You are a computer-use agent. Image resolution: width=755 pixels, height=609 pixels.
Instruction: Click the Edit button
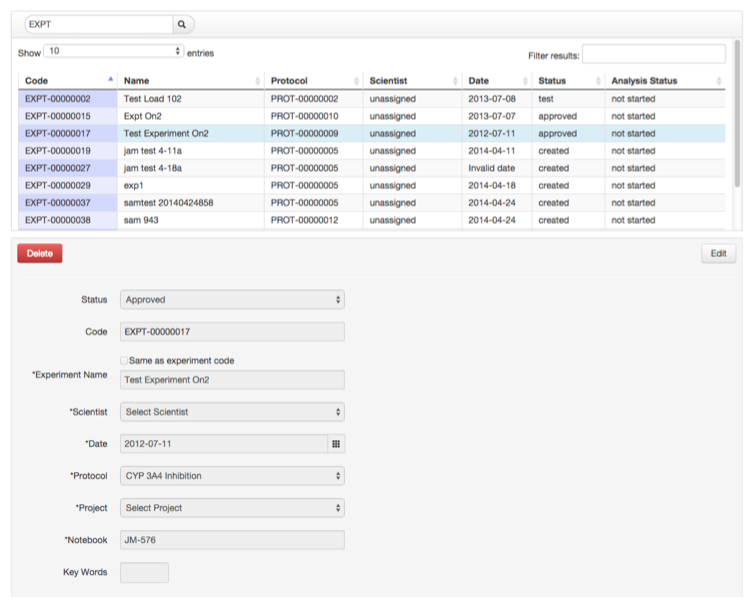coord(718,253)
